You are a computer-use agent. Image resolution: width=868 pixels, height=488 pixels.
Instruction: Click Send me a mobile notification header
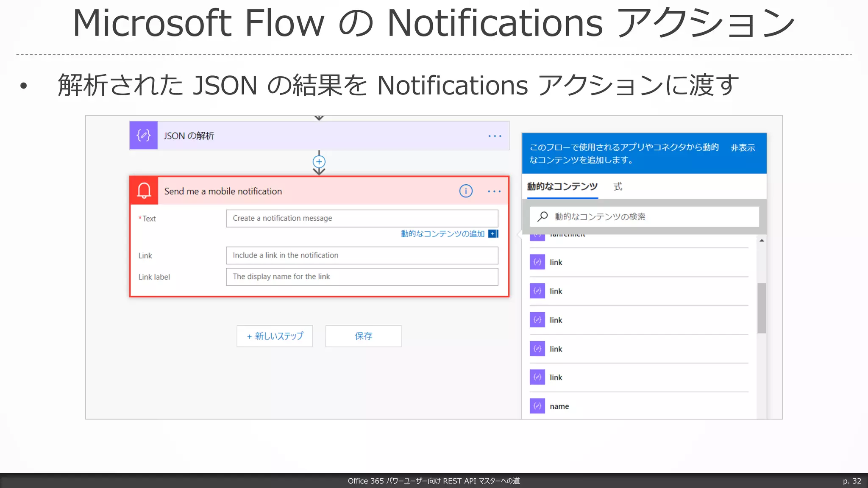pos(319,191)
